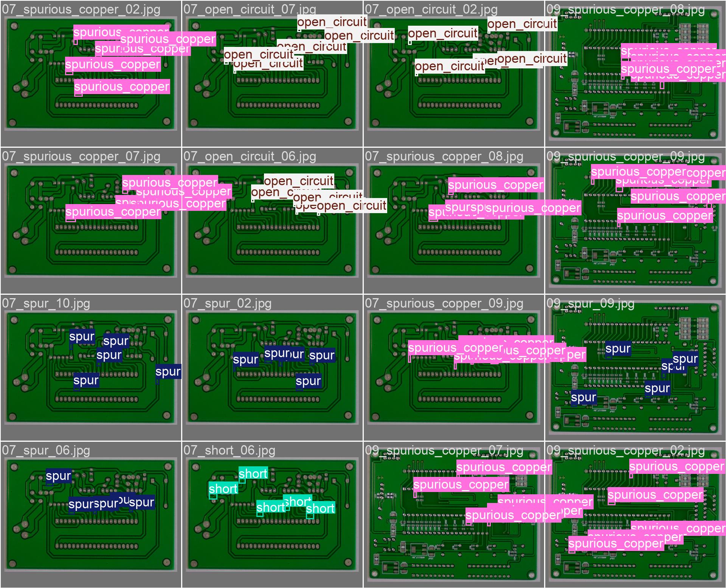Image resolution: width=726 pixels, height=588 pixels.
Task: Click the 07_spurious_copper_02.jpg filename label
Action: tap(81, 9)
